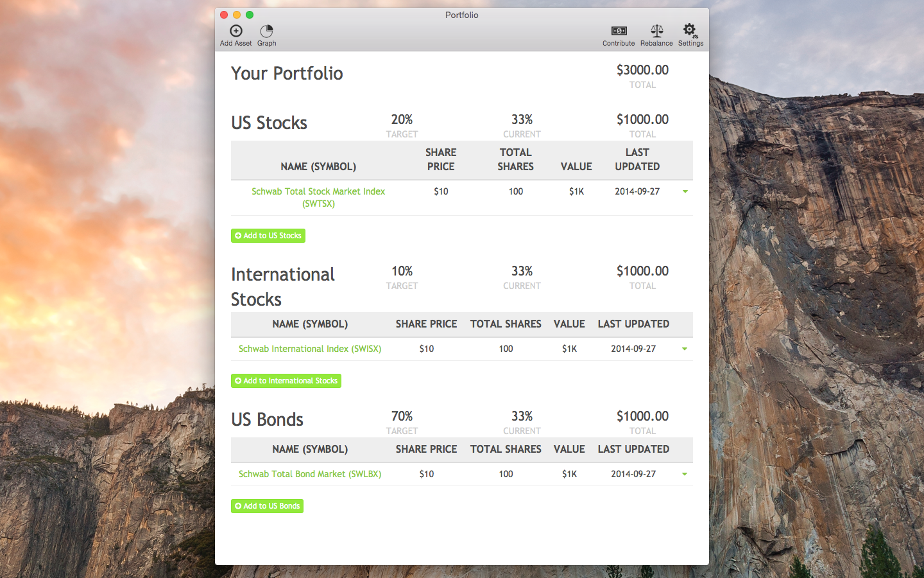Click the US Stocks $1000.00 total
The image size is (924, 578).
[x=642, y=119]
